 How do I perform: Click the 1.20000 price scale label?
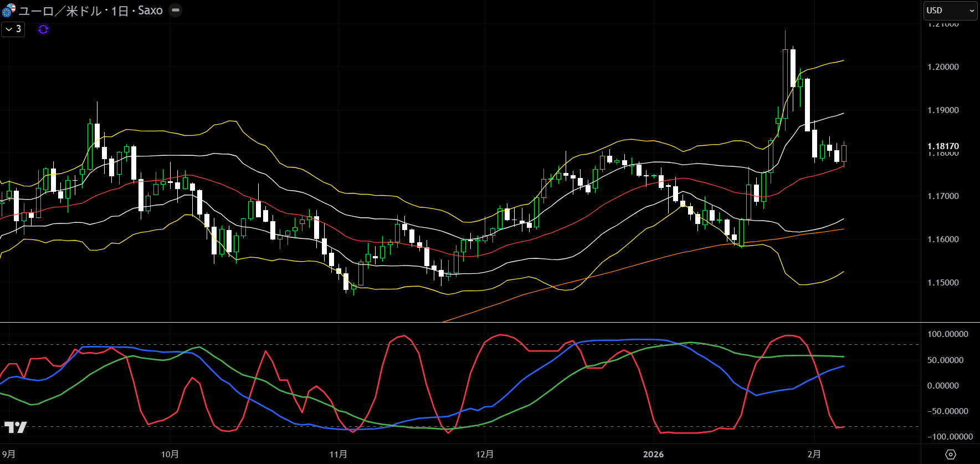(x=943, y=67)
